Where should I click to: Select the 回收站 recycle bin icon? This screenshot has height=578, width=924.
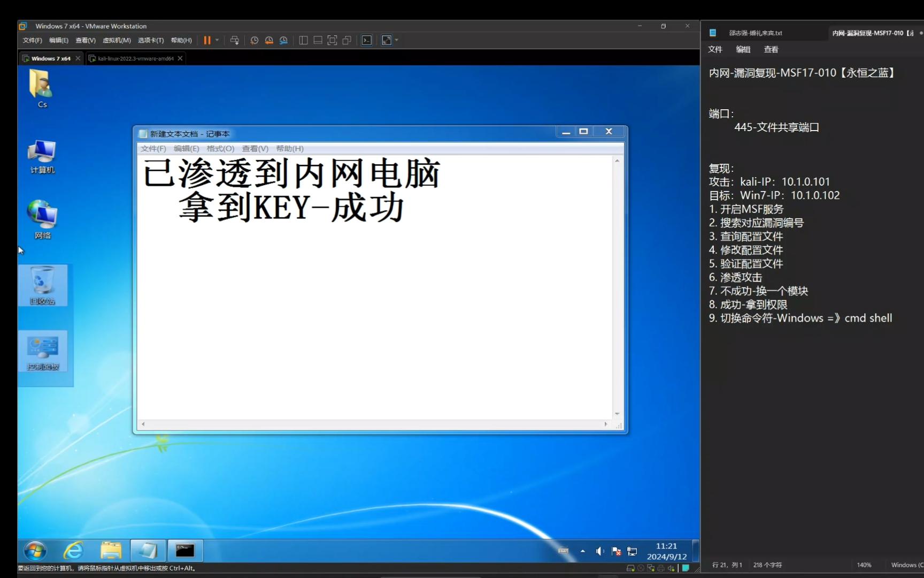tap(43, 285)
